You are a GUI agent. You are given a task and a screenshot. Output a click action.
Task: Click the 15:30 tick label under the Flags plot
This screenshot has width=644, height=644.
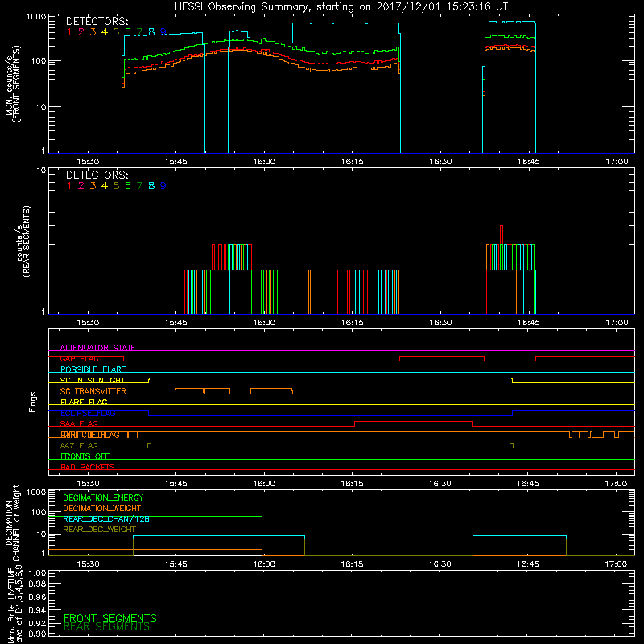[88, 484]
